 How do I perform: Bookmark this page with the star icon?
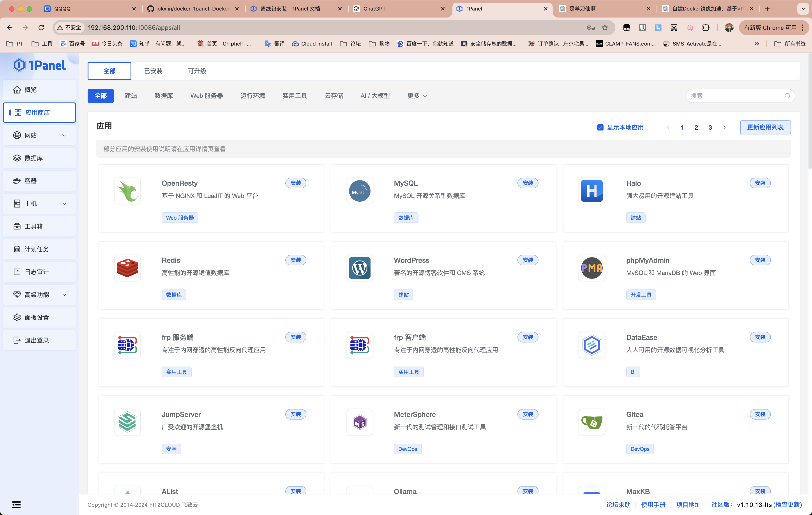click(605, 28)
